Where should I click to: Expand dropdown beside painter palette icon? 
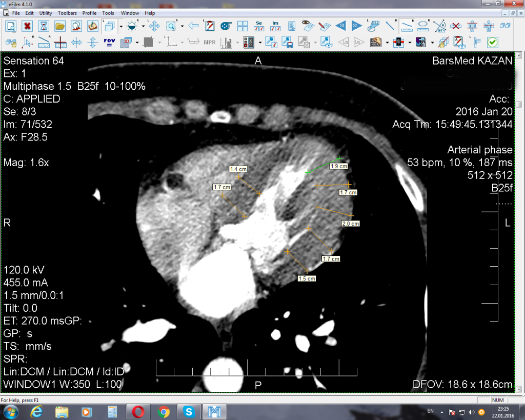pyautogui.click(x=387, y=43)
